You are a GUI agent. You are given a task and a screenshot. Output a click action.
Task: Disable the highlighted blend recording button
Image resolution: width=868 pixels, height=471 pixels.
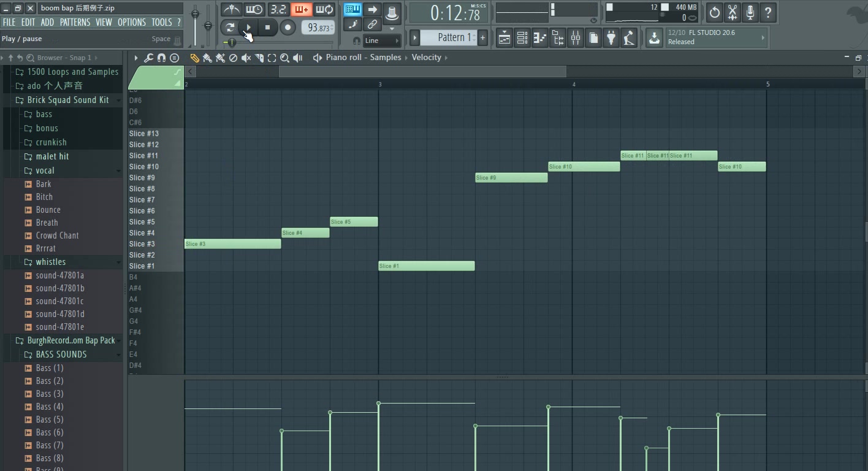coord(301,9)
